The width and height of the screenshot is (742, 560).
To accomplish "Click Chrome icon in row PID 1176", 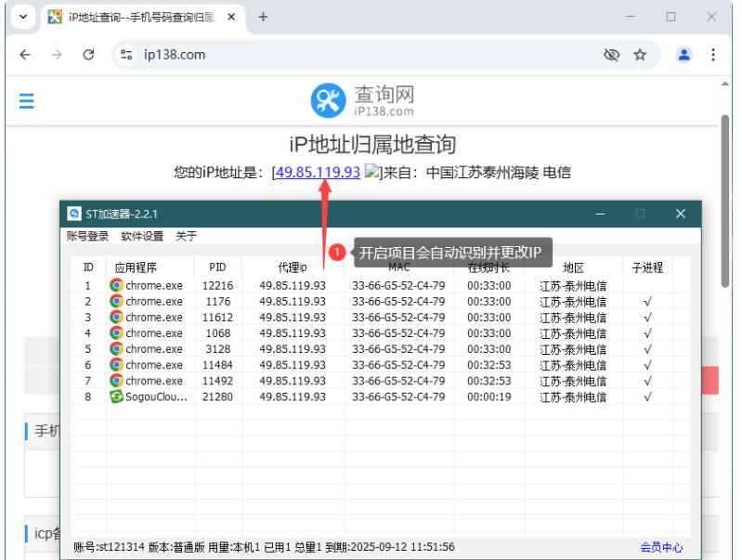I will 116,301.
